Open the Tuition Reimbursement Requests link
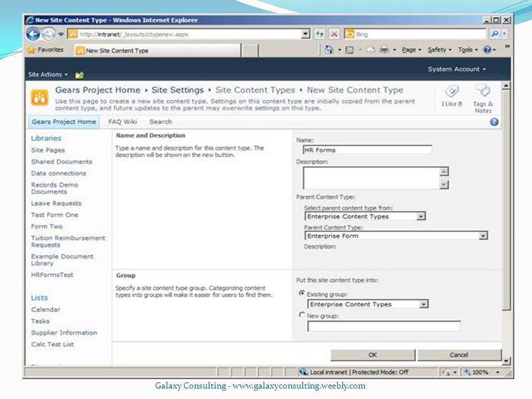The width and height of the screenshot is (532, 399). pyautogui.click(x=68, y=242)
